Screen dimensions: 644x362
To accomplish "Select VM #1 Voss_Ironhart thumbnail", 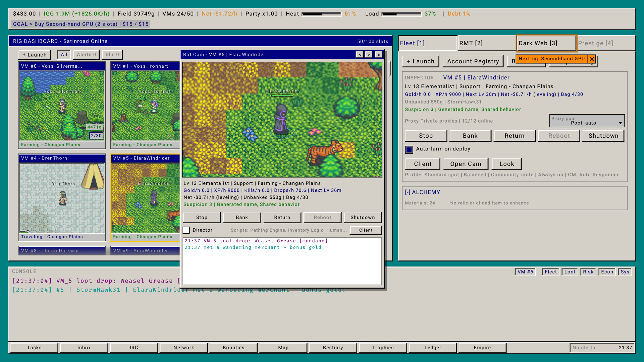I will coord(146,105).
